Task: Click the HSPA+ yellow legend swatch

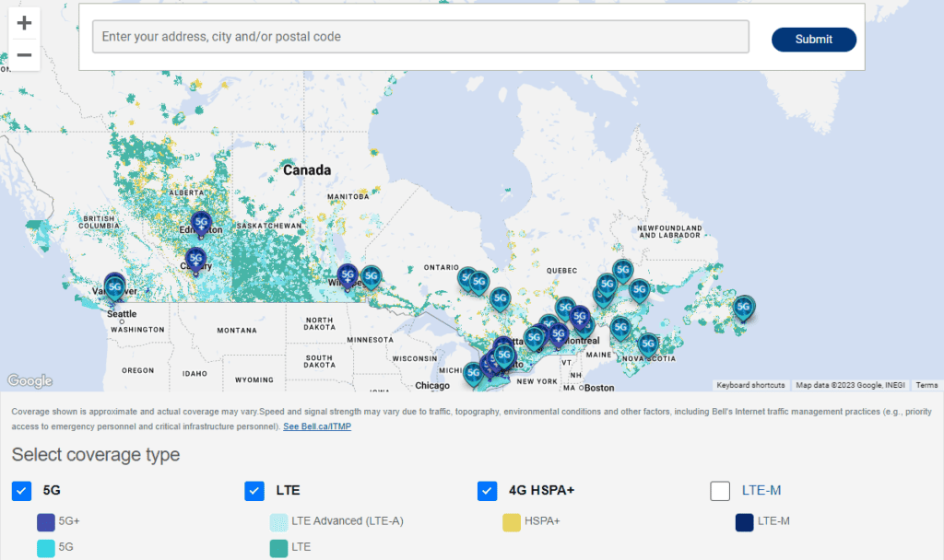Action: point(512,522)
